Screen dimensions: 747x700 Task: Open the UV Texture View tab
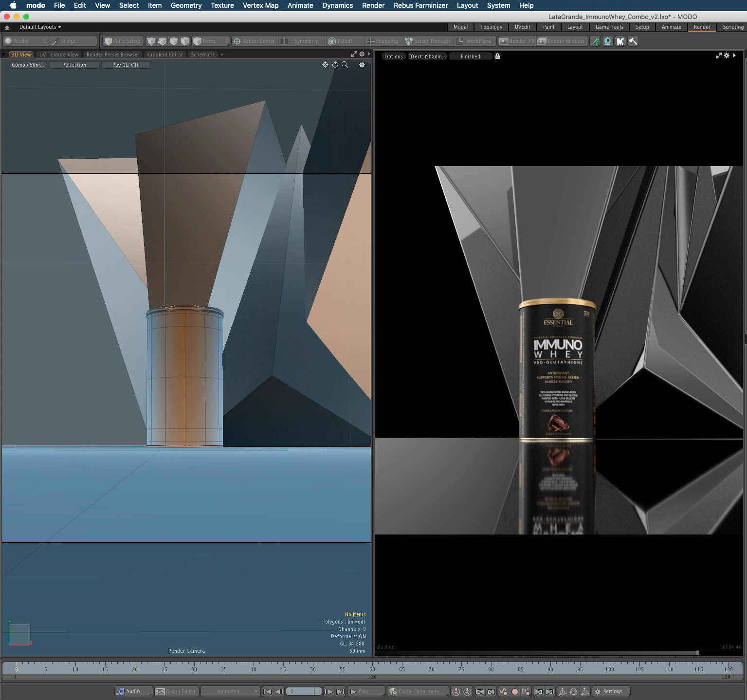coord(58,55)
